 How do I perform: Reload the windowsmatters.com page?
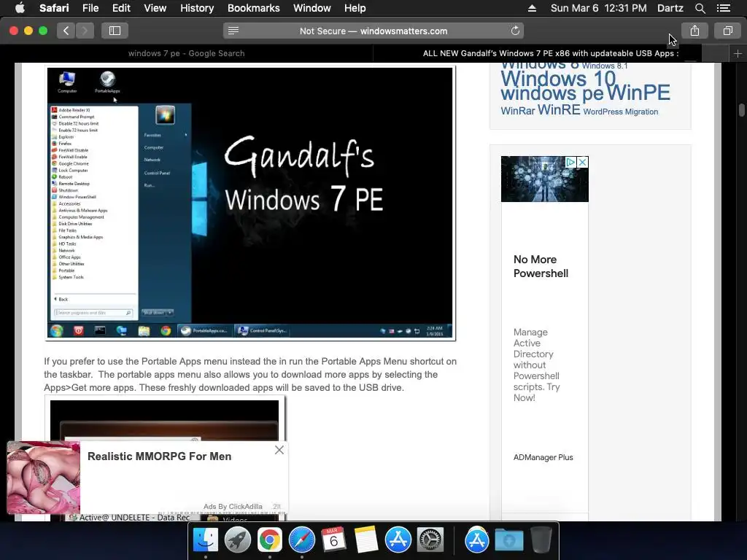click(515, 31)
